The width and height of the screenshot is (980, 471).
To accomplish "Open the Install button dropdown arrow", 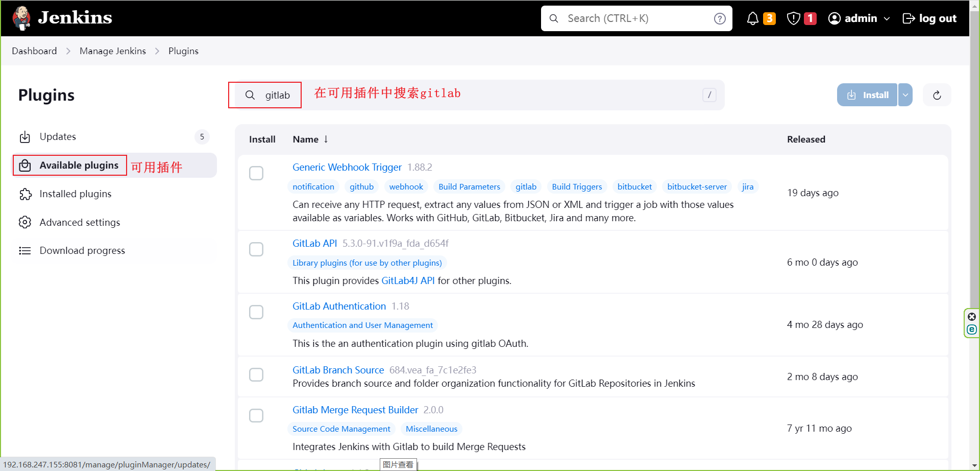I will (x=905, y=95).
